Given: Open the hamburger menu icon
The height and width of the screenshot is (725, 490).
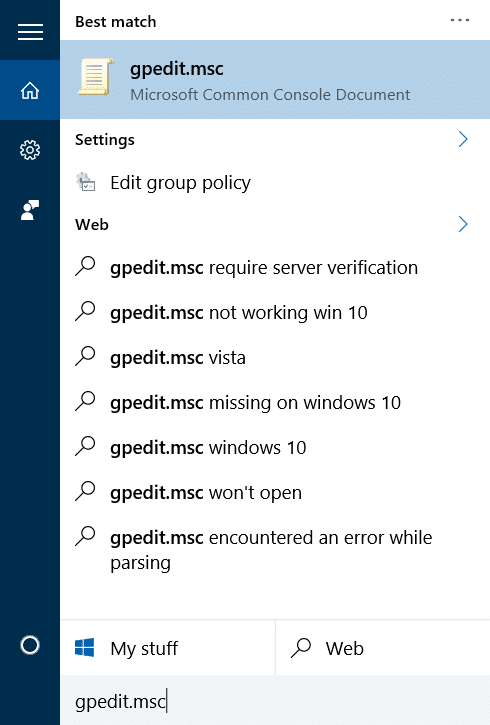Looking at the screenshot, I should click(30, 32).
